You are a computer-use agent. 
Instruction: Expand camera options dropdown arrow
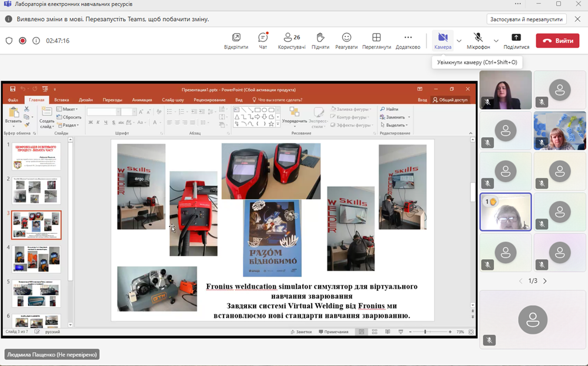[x=459, y=41]
